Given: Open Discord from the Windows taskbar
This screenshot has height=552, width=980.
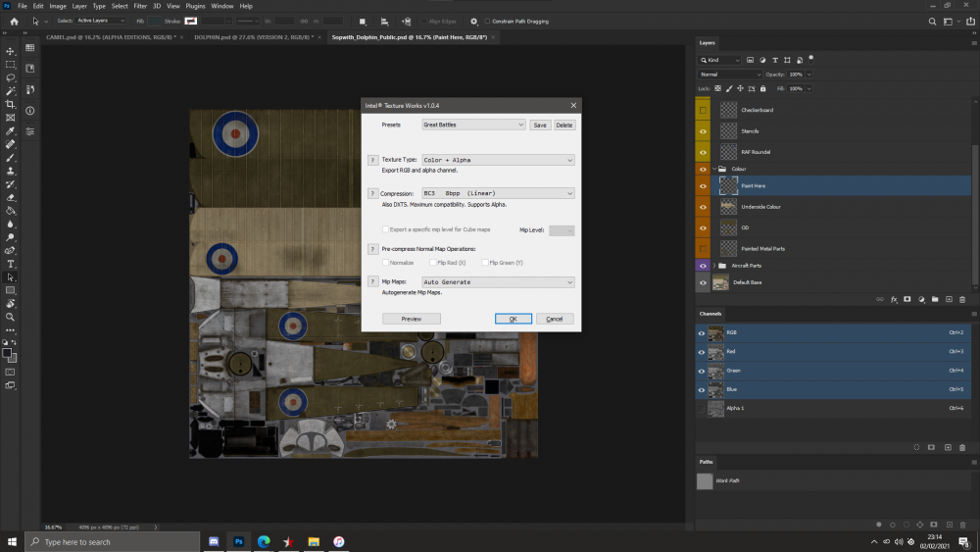Looking at the screenshot, I should point(213,541).
